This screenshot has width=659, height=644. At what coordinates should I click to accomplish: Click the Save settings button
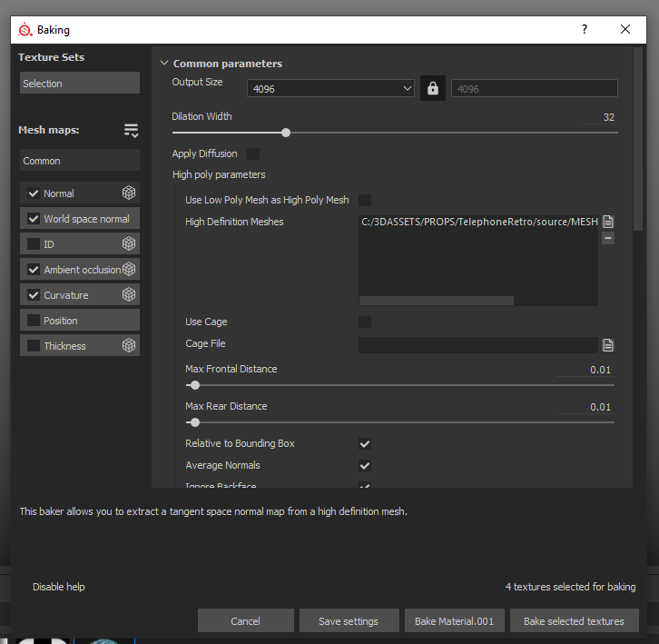tap(349, 621)
